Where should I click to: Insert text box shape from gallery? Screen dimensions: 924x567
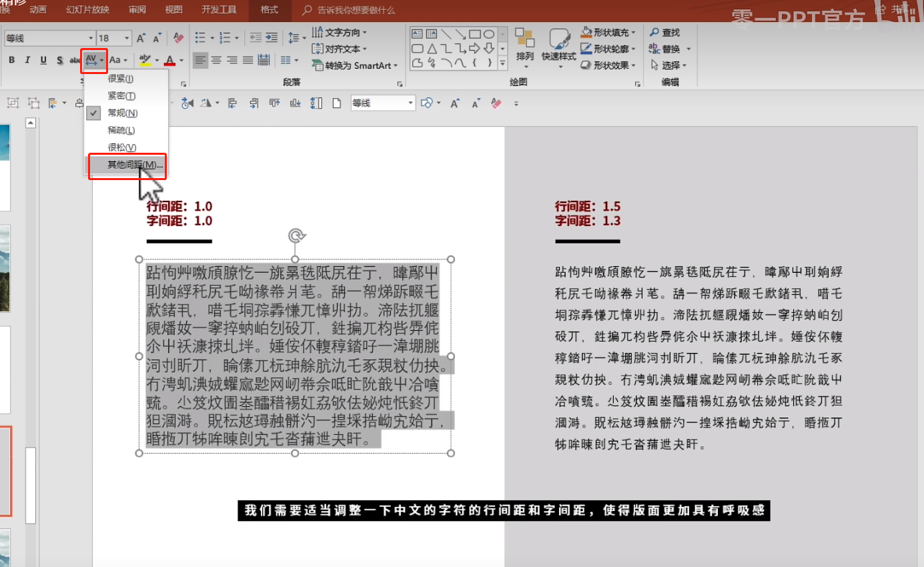417,34
